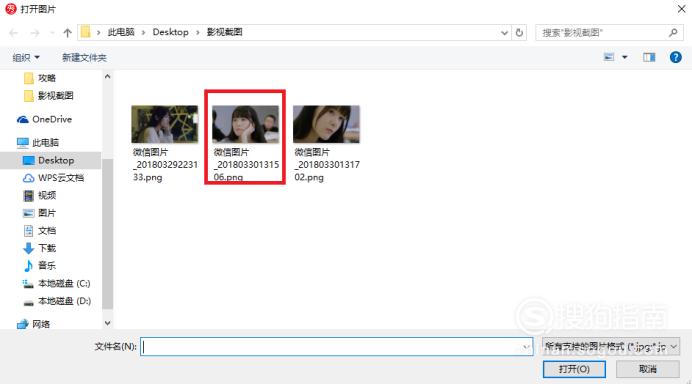Click the sidebar scroll up arrow
This screenshot has height=384, width=692.
(x=107, y=77)
